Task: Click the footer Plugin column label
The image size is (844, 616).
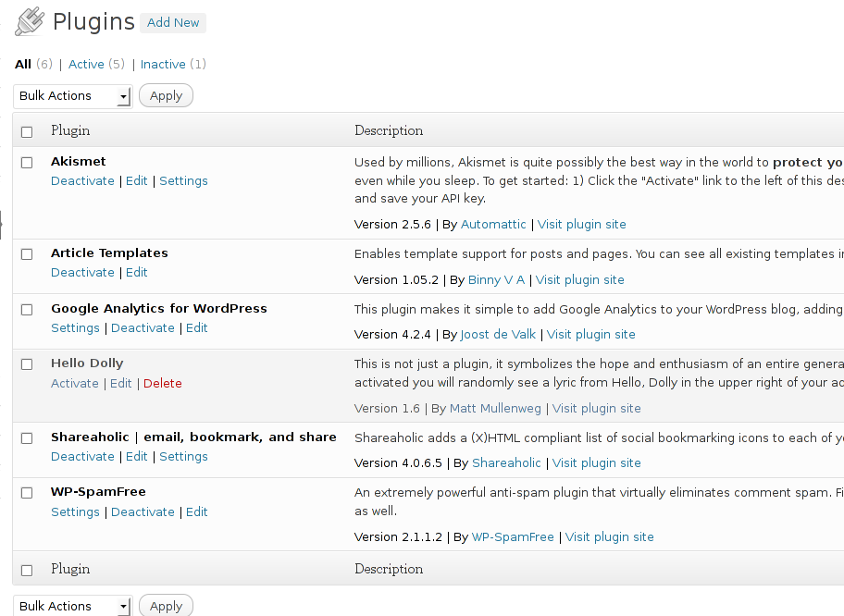Action: 70,570
